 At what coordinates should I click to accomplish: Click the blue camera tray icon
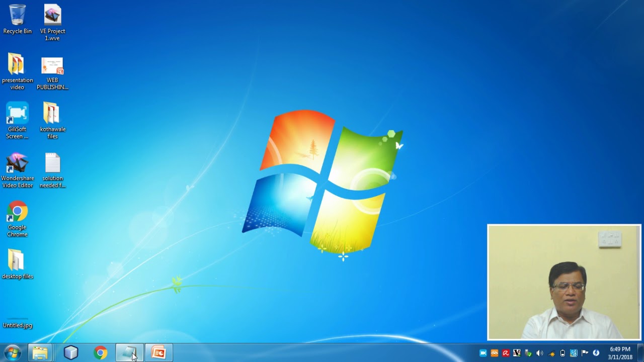[x=483, y=353]
